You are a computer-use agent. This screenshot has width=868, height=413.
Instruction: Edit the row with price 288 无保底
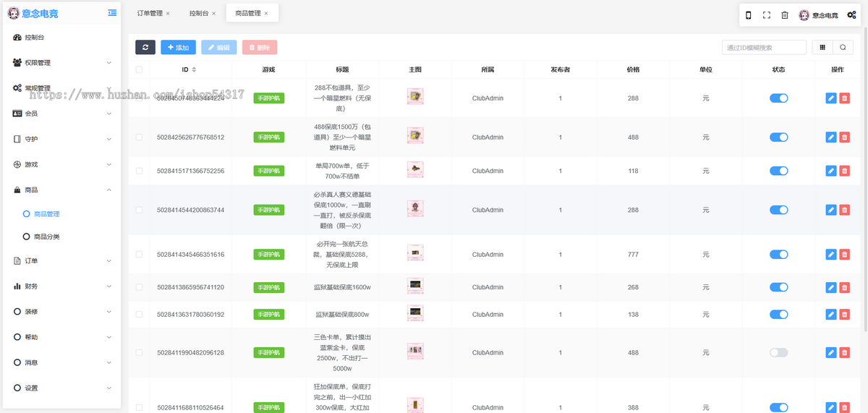click(x=831, y=98)
